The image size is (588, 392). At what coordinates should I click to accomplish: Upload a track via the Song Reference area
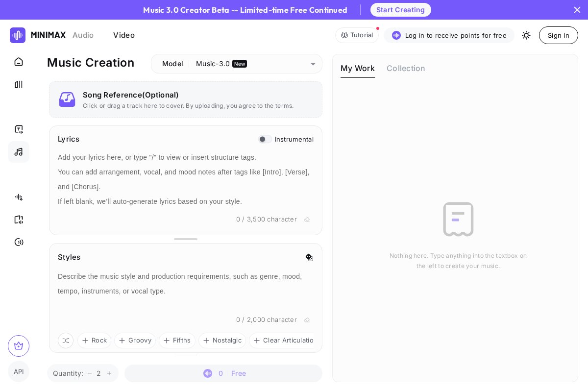(x=186, y=99)
